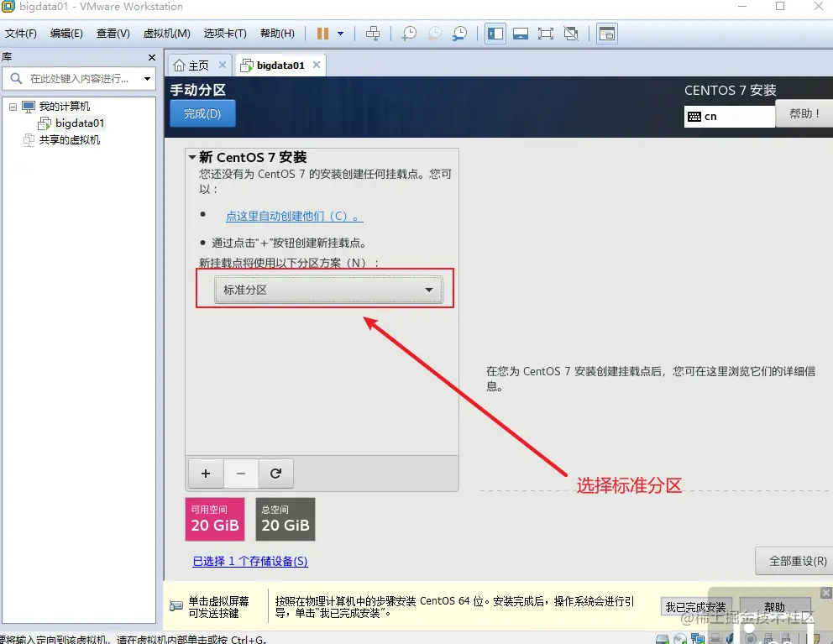The image size is (833, 644).
Task: Switch to the 主页 tab
Action: click(x=198, y=64)
